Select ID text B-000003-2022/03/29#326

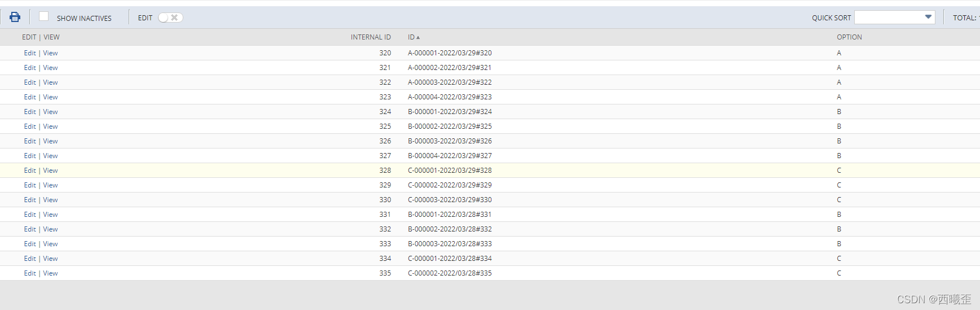coord(450,141)
